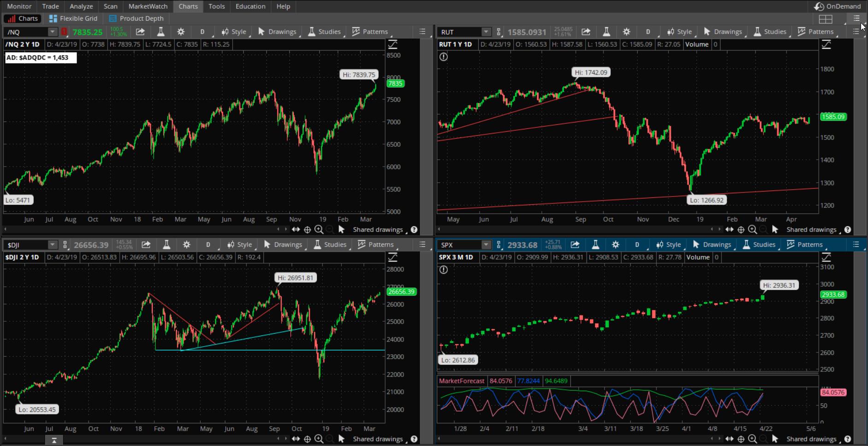Expand the /NQ symbol dropdown arrow

(53, 32)
